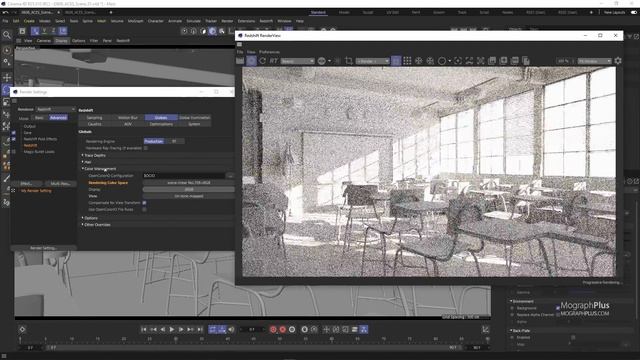Open the Rendering Color Space dropdown
This screenshot has width=640, height=360.
pos(189,183)
